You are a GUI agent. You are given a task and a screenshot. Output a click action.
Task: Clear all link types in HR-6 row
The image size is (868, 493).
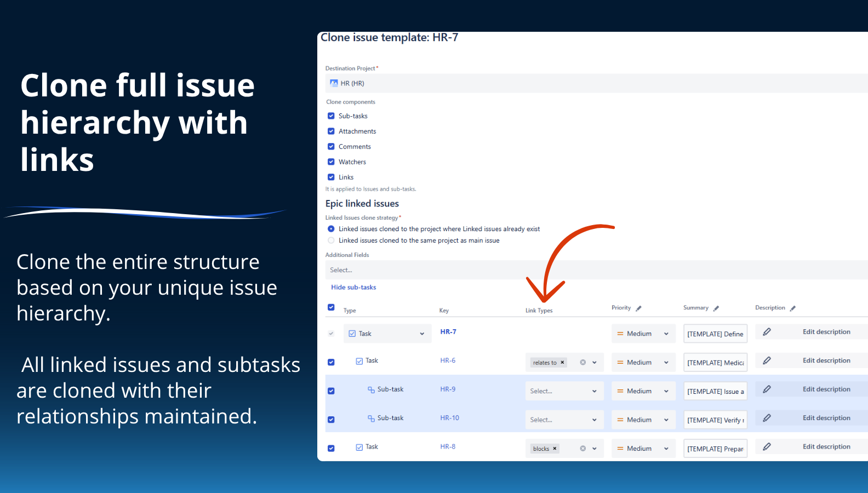pos(583,363)
